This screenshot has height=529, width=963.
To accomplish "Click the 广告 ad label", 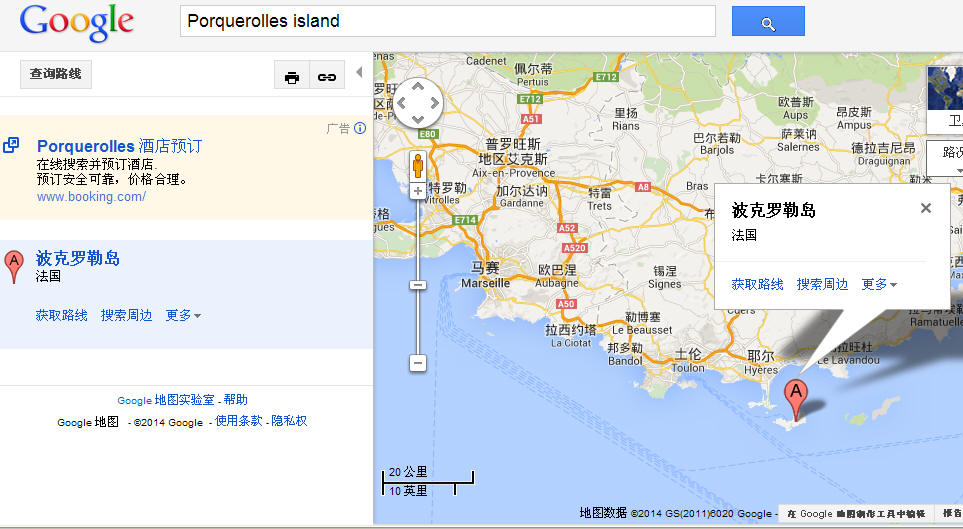I will (338, 128).
